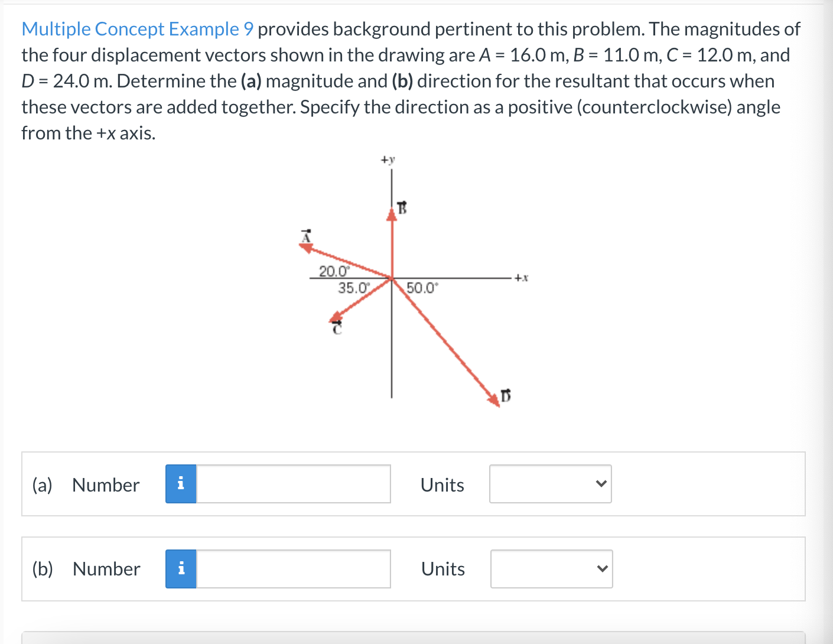Image resolution: width=833 pixels, height=644 pixels.
Task: Click the blue info icon for part (a)
Action: (x=181, y=484)
